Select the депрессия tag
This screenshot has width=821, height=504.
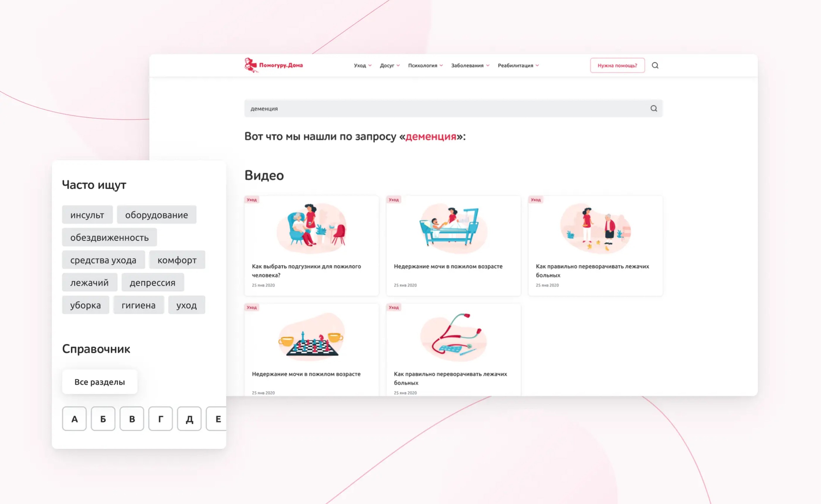click(x=152, y=283)
